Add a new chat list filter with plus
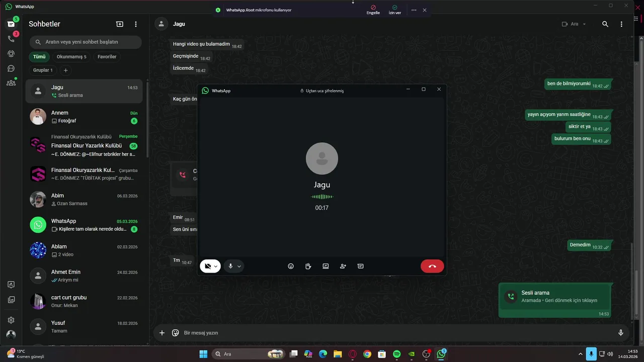644x362 pixels. pyautogui.click(x=65, y=70)
